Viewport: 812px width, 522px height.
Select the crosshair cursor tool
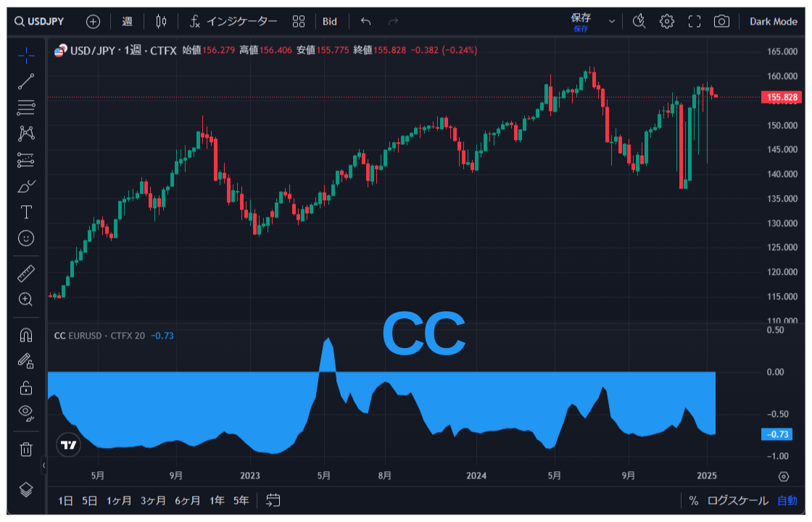click(x=26, y=55)
